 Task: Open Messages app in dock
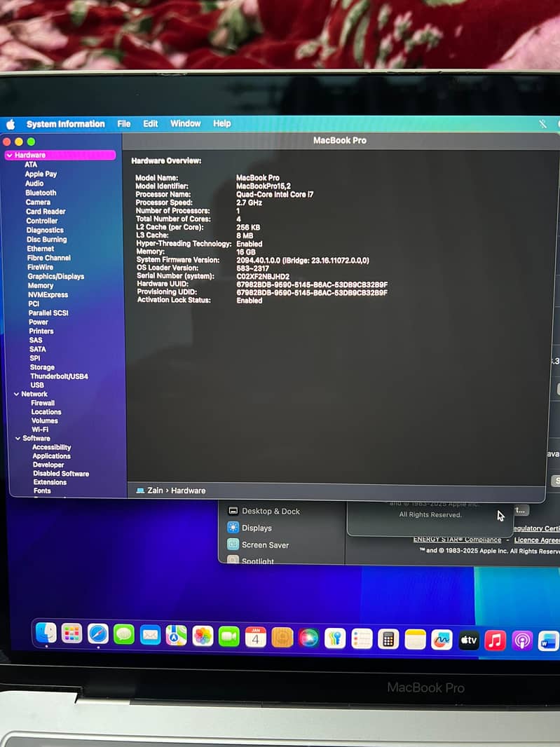[x=124, y=635]
